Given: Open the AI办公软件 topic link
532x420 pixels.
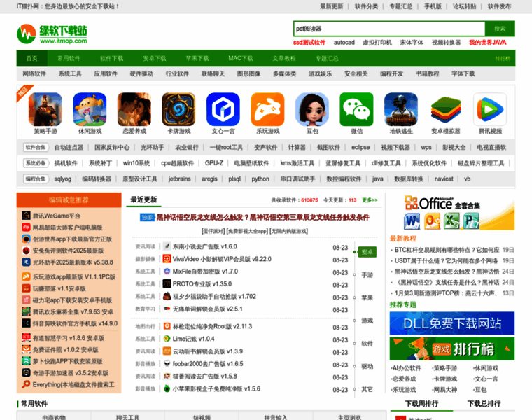Looking at the screenshot, I should point(407,368).
